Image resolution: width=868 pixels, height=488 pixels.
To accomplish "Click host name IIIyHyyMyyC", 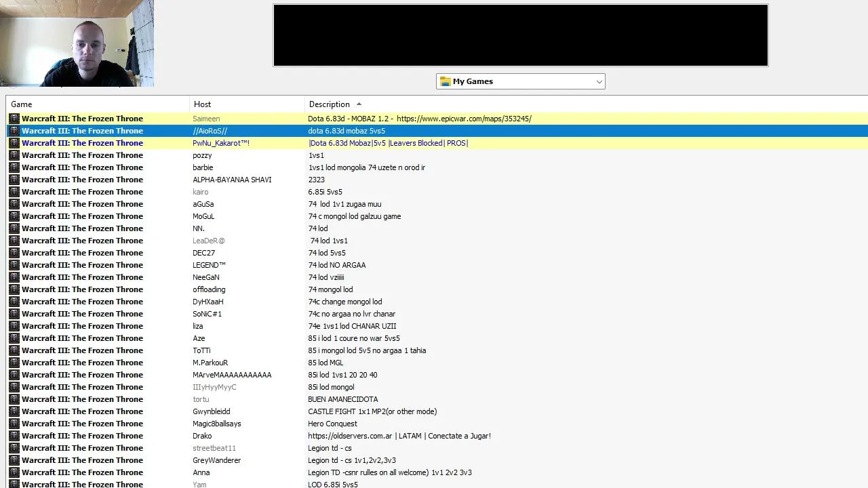I will coord(214,387).
